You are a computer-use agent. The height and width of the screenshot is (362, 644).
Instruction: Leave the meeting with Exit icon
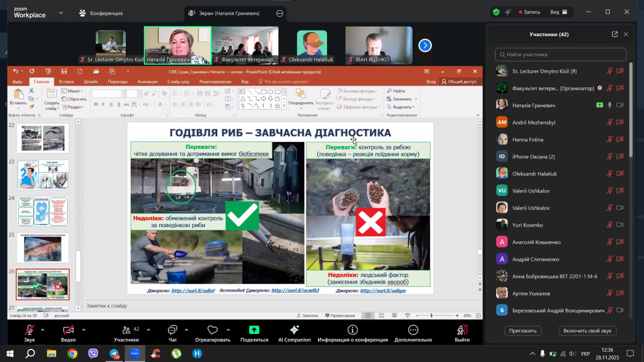click(462, 330)
